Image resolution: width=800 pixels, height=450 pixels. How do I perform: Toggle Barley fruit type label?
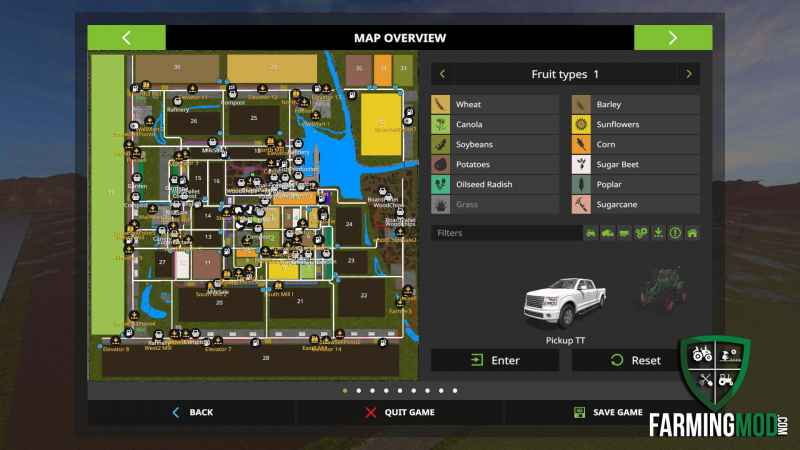[609, 104]
